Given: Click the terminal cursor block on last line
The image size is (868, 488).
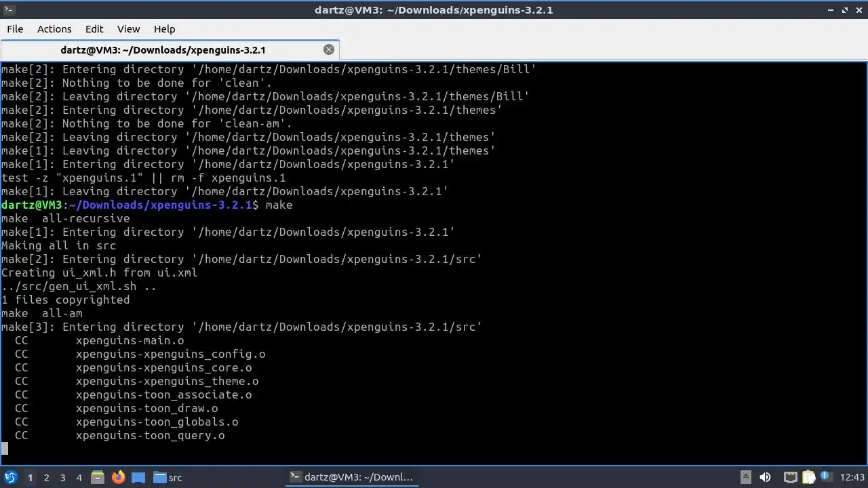Looking at the screenshot, I should [5, 448].
